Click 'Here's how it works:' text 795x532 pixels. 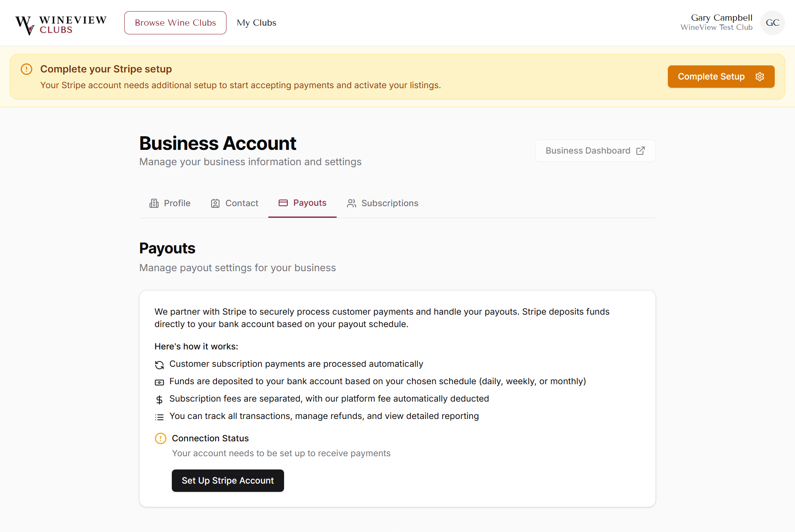(x=196, y=347)
